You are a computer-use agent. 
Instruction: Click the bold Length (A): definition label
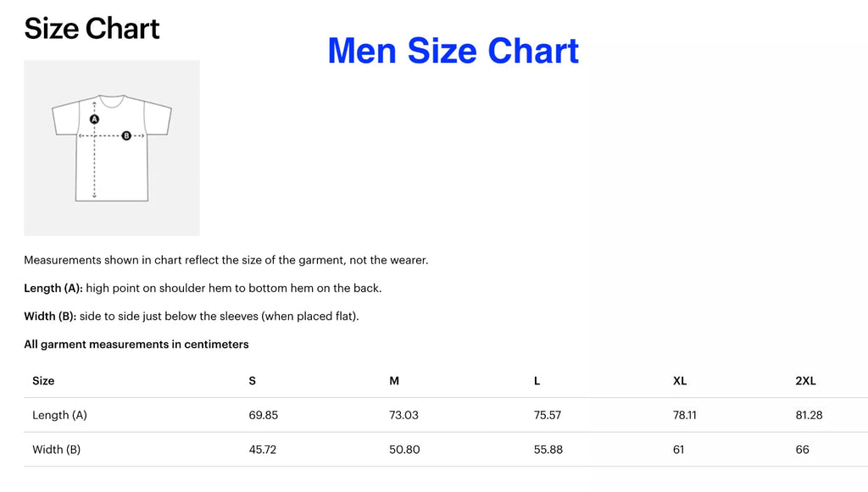tap(53, 288)
